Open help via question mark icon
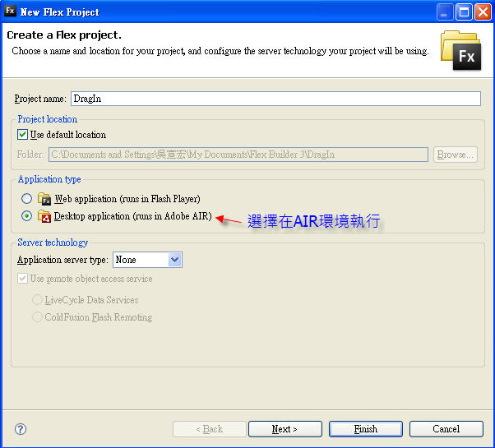The image size is (495, 448). 21,429
